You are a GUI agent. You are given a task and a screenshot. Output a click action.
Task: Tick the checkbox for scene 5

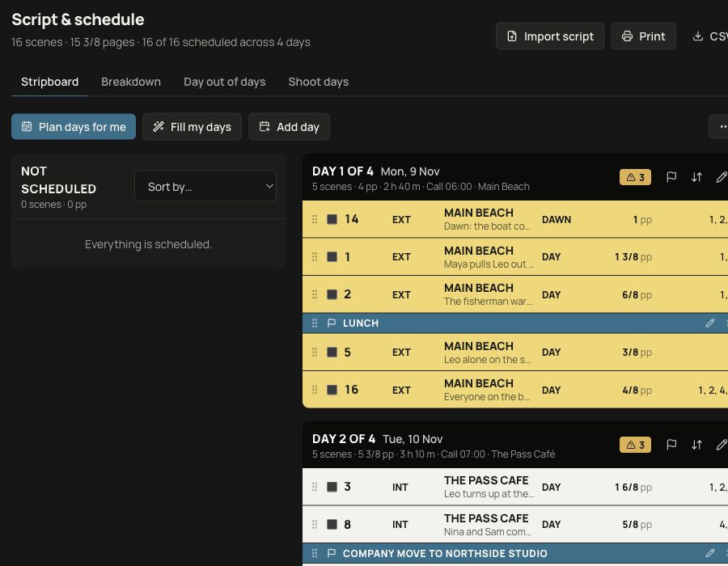[x=332, y=352]
